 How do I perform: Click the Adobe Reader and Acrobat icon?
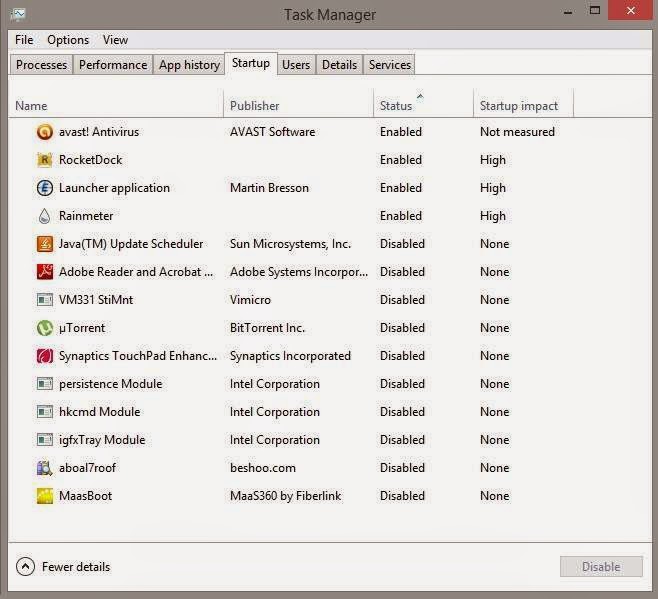pos(44,272)
